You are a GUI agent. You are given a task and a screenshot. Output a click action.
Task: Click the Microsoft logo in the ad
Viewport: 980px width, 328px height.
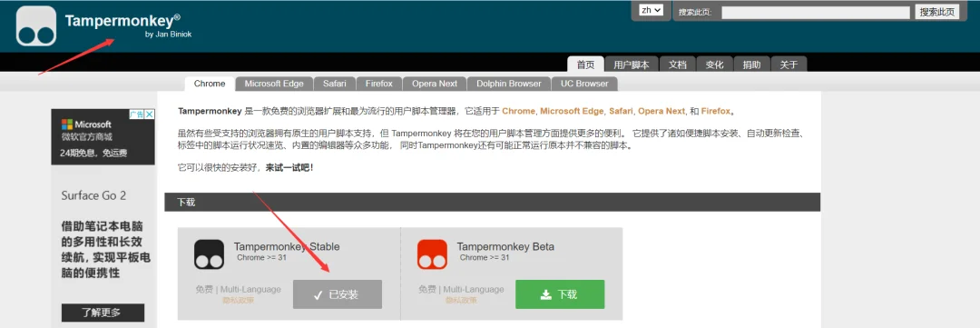(x=66, y=124)
